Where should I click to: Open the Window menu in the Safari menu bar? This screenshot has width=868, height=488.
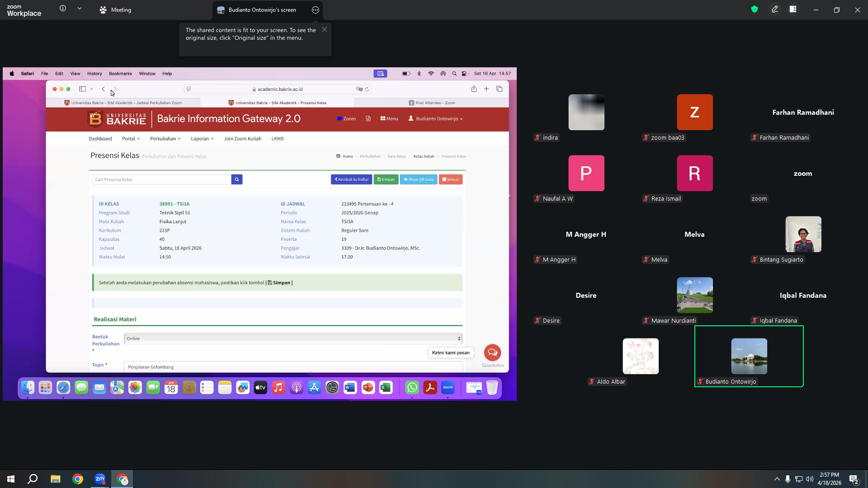(x=147, y=74)
